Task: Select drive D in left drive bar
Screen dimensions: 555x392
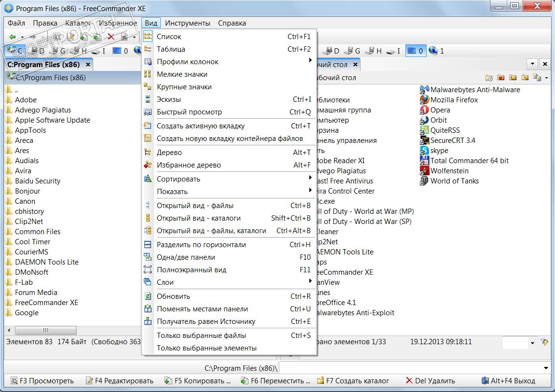Action: [38, 51]
